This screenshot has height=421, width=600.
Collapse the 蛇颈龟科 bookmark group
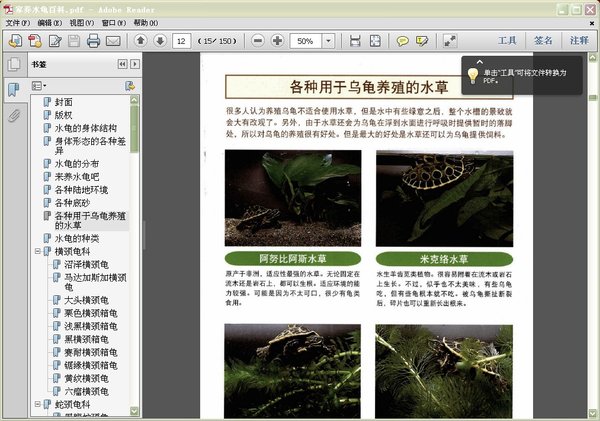coord(37,404)
